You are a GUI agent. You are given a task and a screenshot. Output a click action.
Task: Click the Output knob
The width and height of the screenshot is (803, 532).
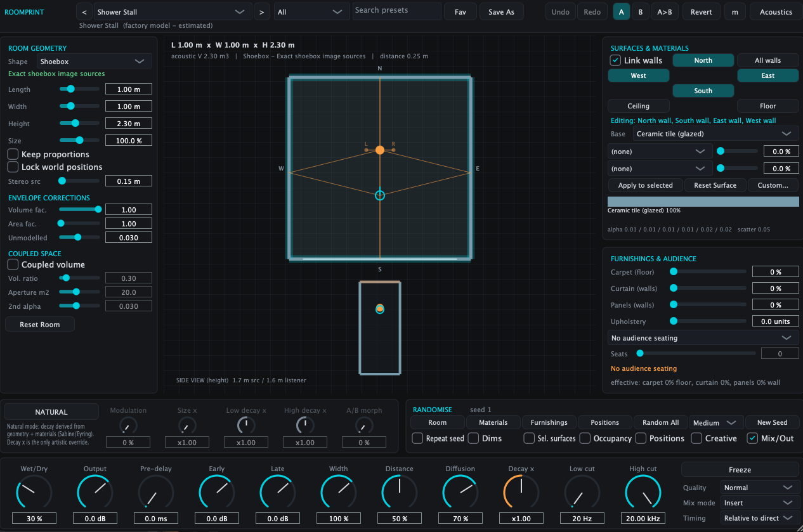tap(95, 493)
